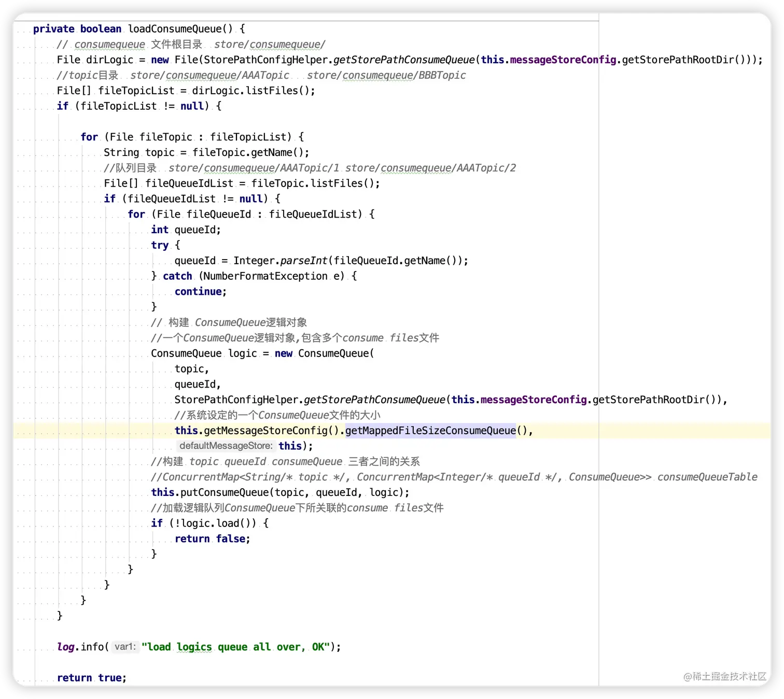Screen dimensions: 784x699
Task: Click the logic.load() condition
Action: coord(215,523)
